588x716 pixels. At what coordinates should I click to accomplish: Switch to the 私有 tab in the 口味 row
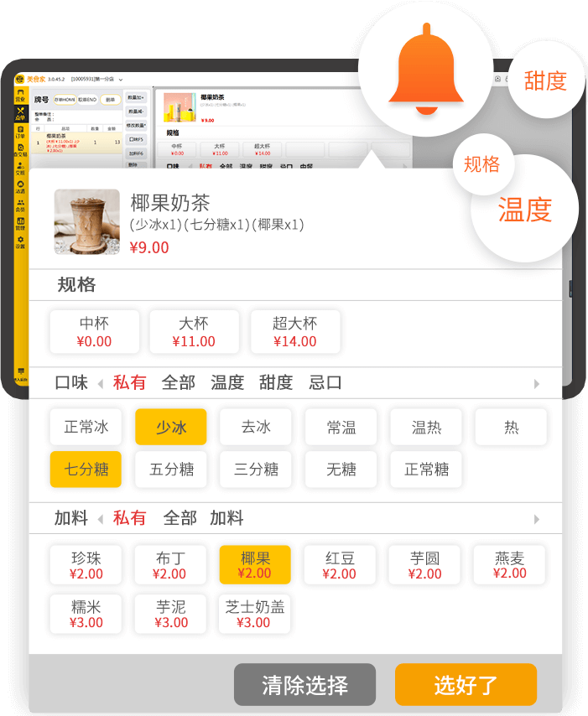click(x=129, y=382)
